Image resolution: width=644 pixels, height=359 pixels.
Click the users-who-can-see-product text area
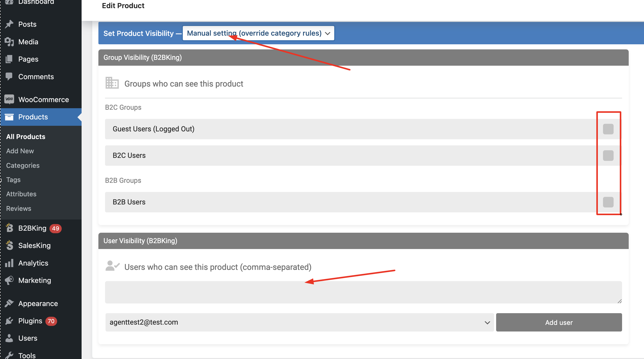[363, 292]
